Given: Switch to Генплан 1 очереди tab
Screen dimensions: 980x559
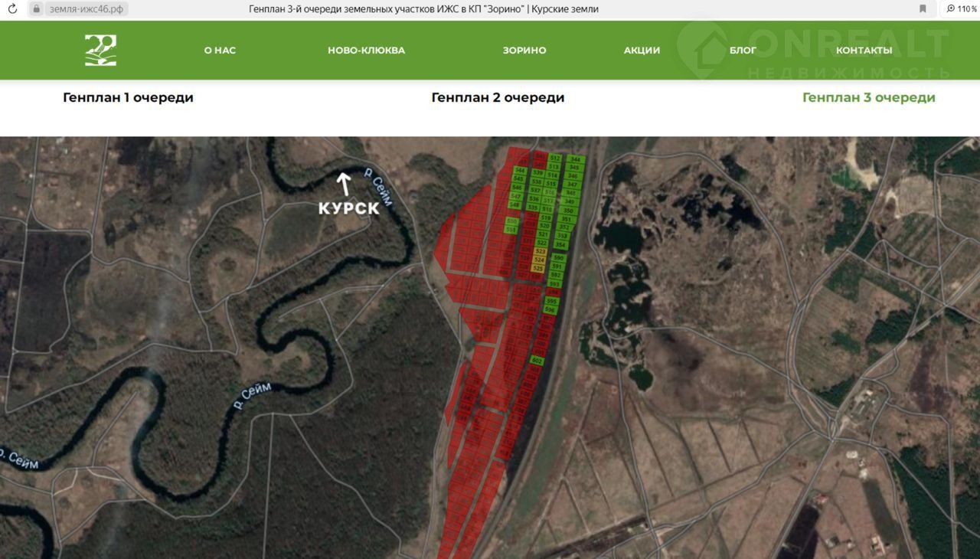Looking at the screenshot, I should [128, 98].
